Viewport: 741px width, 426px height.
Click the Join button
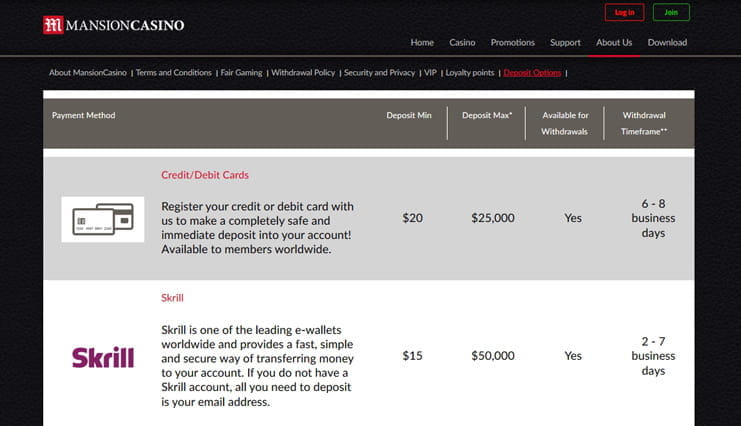(671, 12)
